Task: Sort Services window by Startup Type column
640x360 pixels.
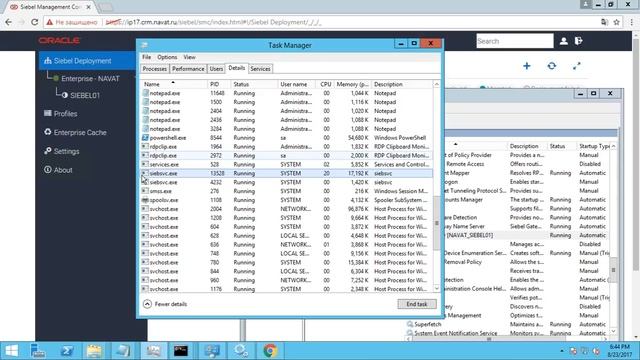Action: point(593,146)
